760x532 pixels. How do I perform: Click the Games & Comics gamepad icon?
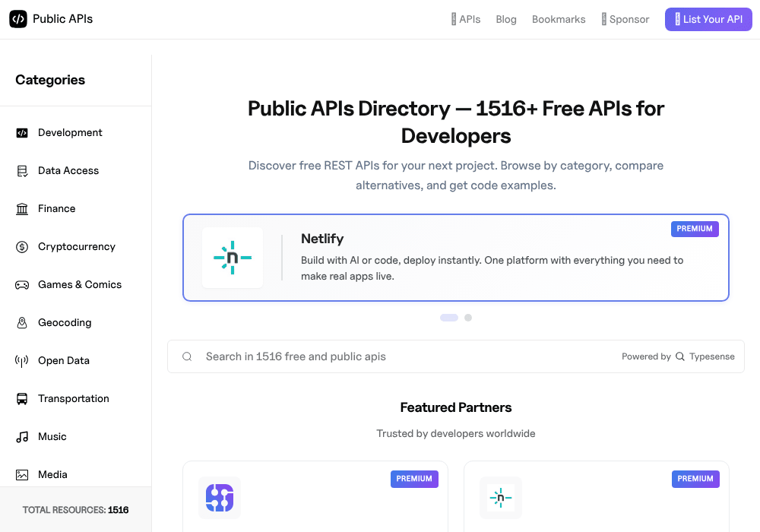pyautogui.click(x=22, y=285)
